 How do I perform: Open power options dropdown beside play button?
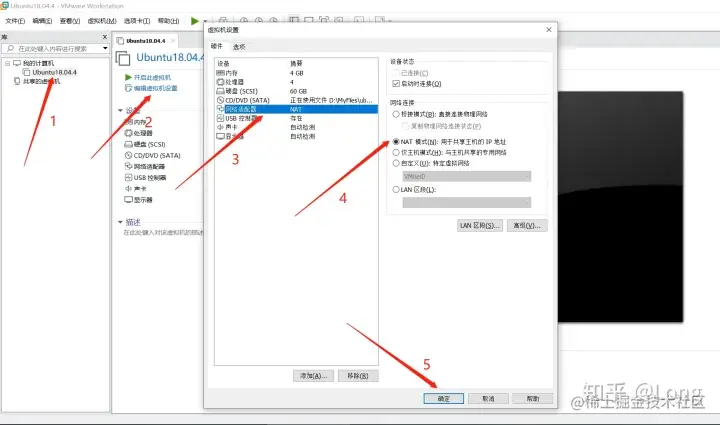pyautogui.click(x=205, y=21)
